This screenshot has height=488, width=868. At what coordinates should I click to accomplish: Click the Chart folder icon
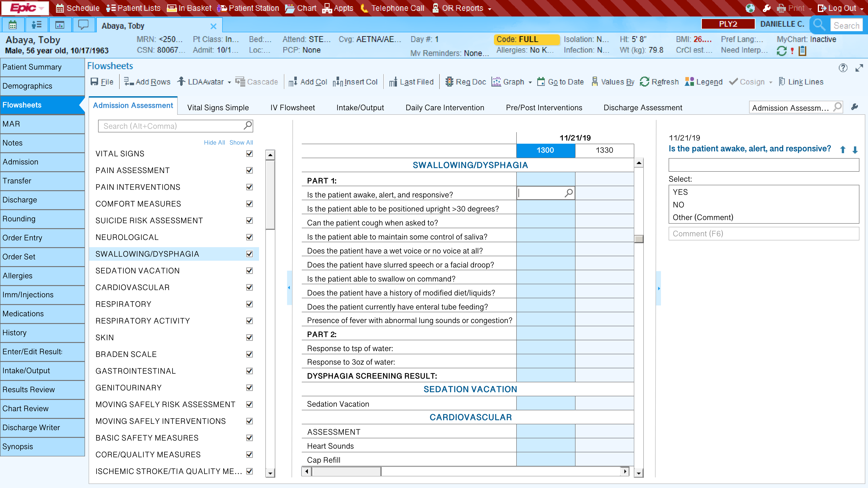pos(289,8)
